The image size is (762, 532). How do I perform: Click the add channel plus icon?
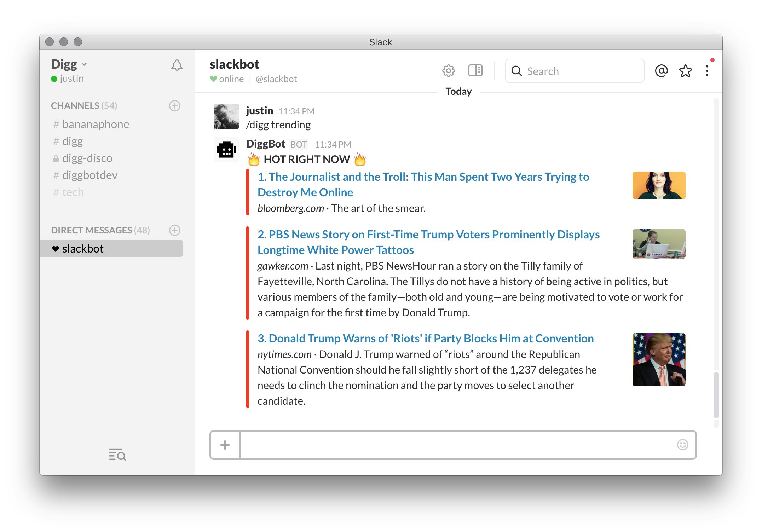tap(175, 106)
